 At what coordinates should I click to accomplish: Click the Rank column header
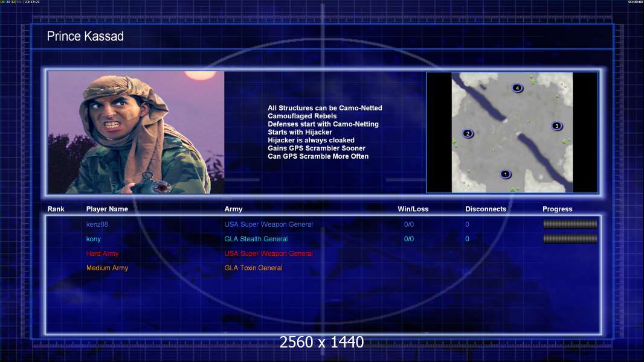coord(56,209)
